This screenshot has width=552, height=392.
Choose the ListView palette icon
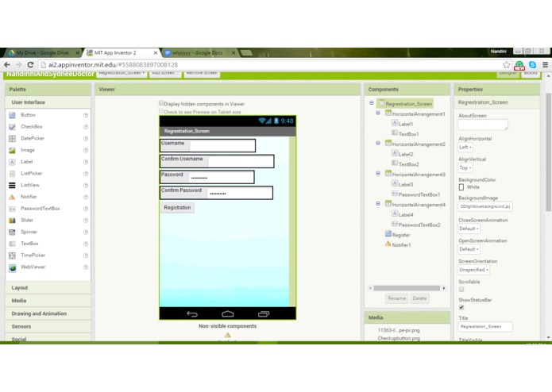[x=12, y=185]
